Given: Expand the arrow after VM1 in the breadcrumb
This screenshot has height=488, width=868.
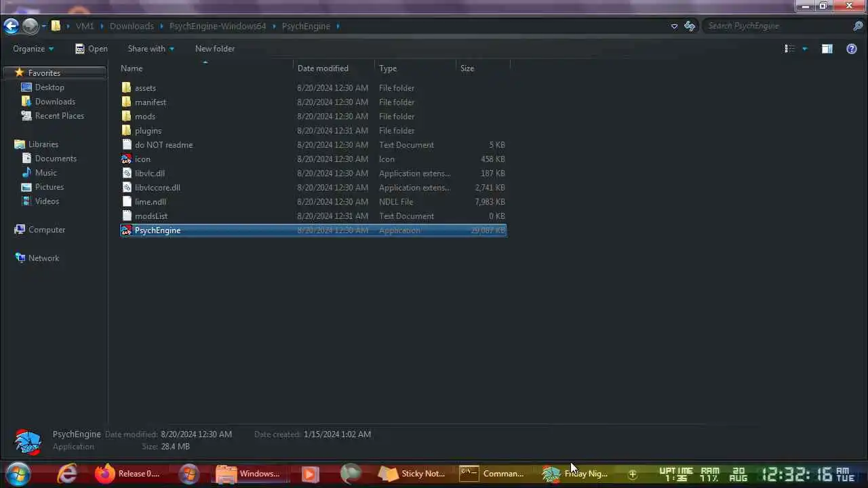Looking at the screenshot, I should [x=102, y=26].
